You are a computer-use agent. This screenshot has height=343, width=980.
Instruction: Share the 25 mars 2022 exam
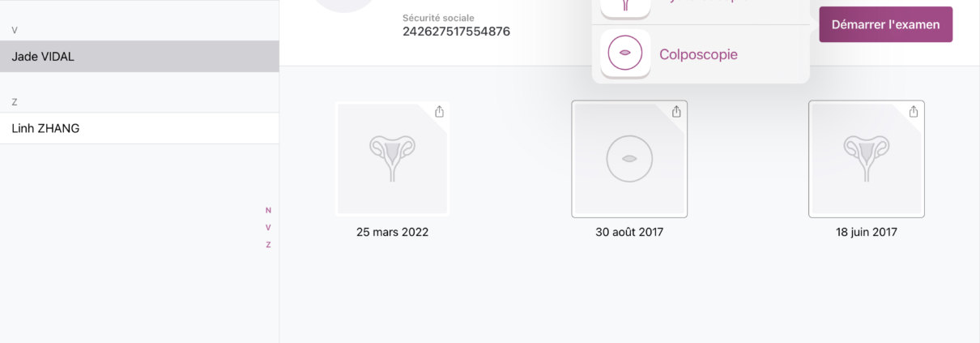(439, 112)
